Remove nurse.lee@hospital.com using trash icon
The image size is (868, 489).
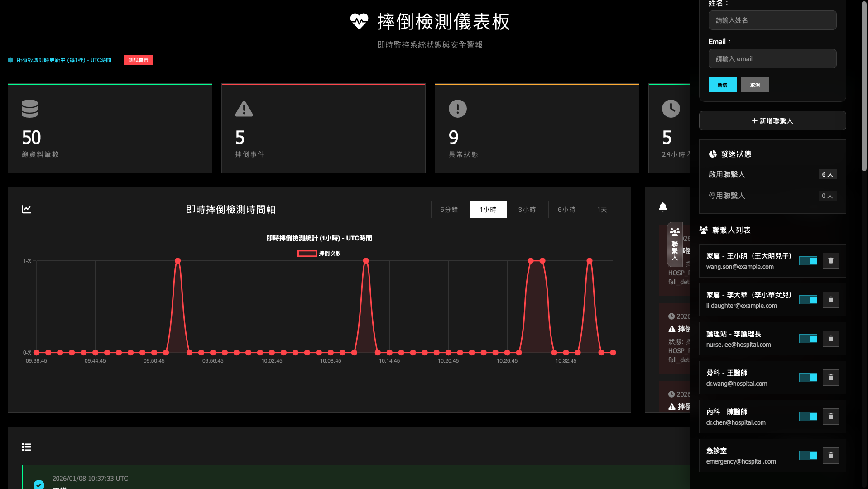point(830,339)
